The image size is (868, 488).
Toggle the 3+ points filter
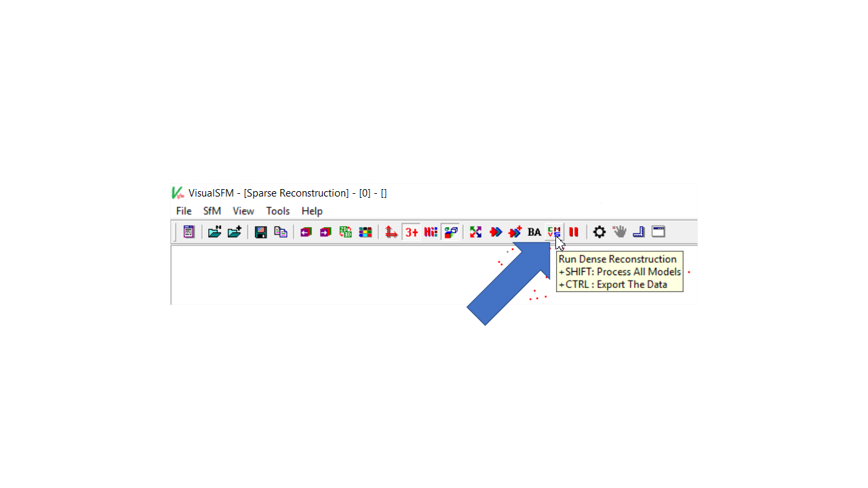[411, 232]
